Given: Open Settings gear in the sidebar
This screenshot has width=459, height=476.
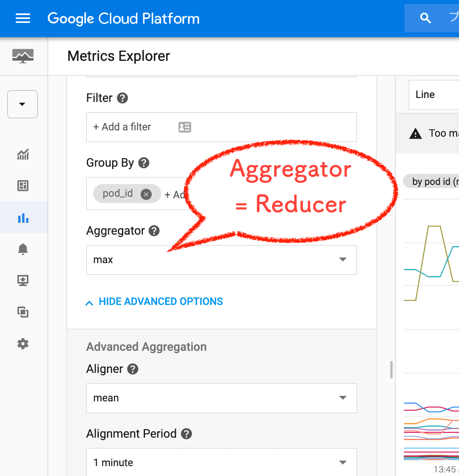Looking at the screenshot, I should click(23, 344).
